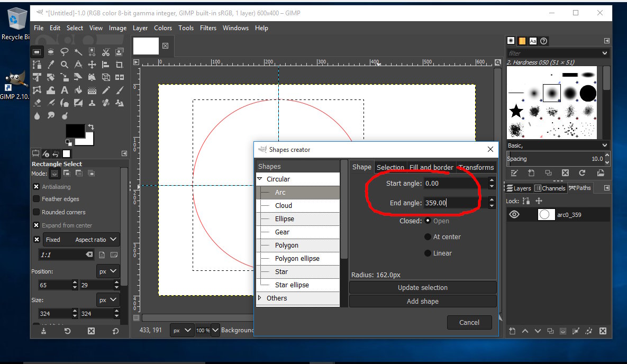Select the Bucket Fill tool
Screen dimensions: 627x364
[78, 90]
